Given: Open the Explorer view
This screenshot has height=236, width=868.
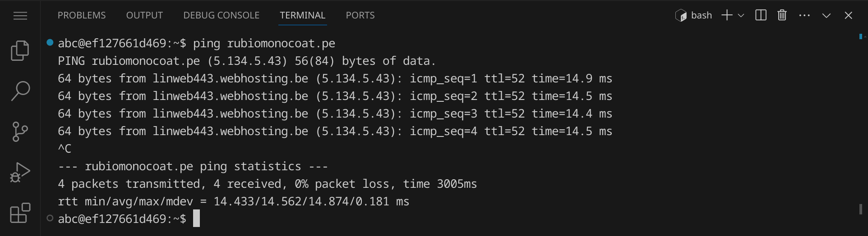Looking at the screenshot, I should (x=20, y=50).
